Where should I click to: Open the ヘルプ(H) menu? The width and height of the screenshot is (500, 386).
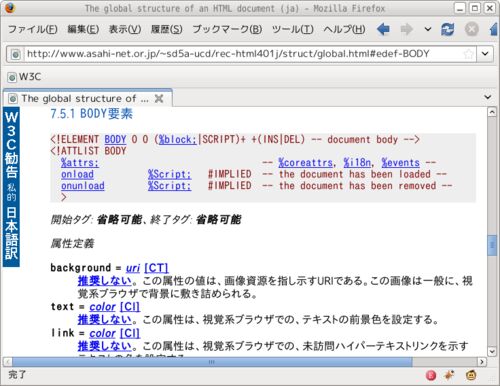point(344,29)
